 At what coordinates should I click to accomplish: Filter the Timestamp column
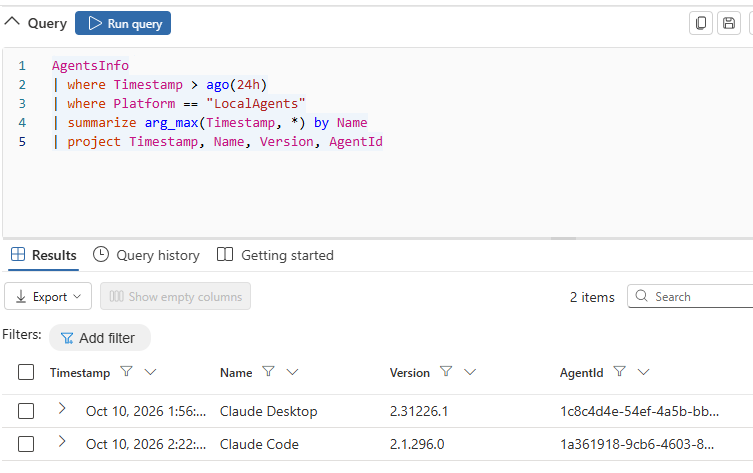coord(126,371)
